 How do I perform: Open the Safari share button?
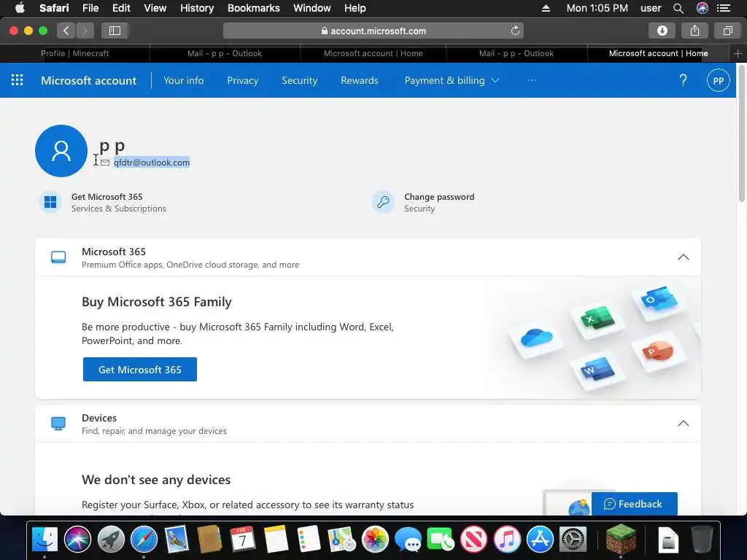click(694, 31)
